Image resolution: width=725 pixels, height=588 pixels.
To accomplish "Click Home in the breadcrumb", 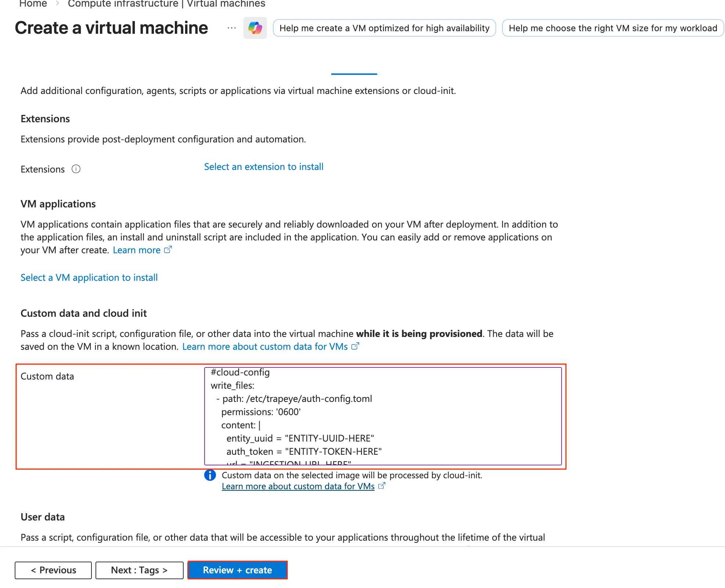I will [33, 4].
